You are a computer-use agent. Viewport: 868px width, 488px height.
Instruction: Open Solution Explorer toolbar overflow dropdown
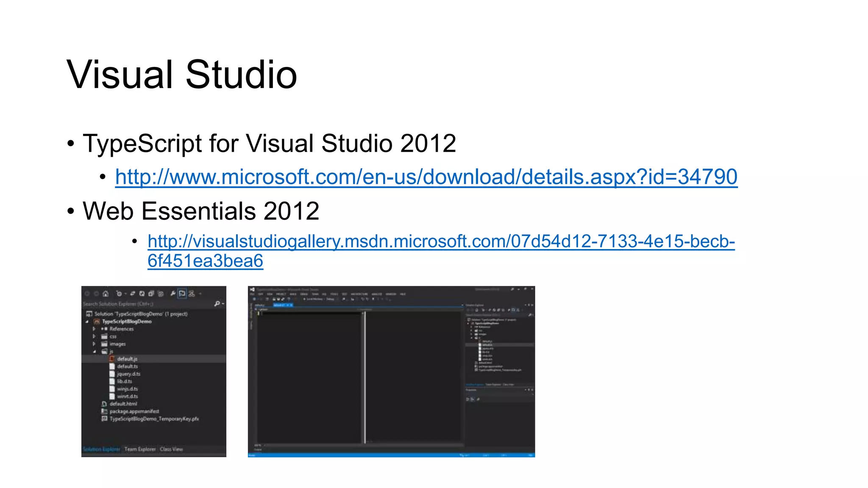point(200,293)
